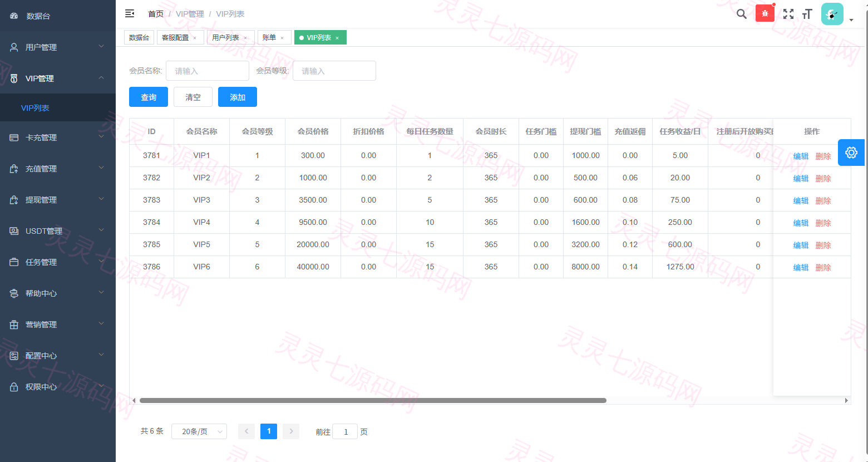The height and width of the screenshot is (462, 868).
Task: Close the 账单 tab
Action: pos(282,38)
